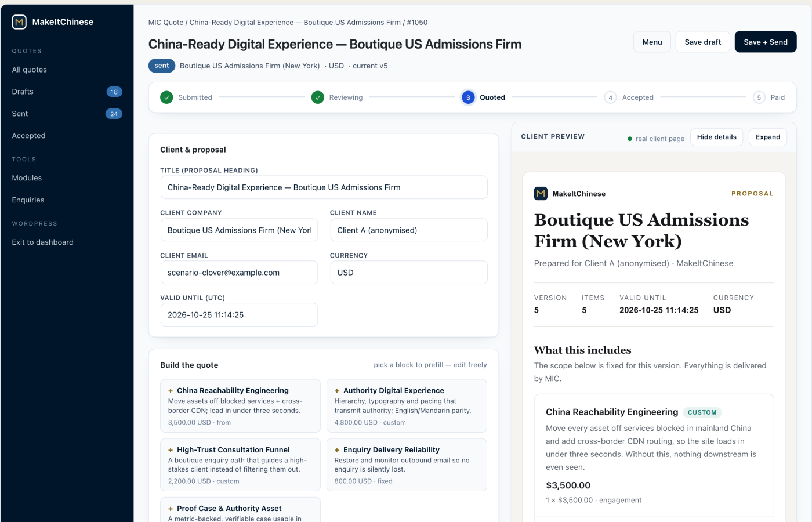
Task: Click the CUSTOM tag on China Reachability Engineering
Action: pos(702,412)
